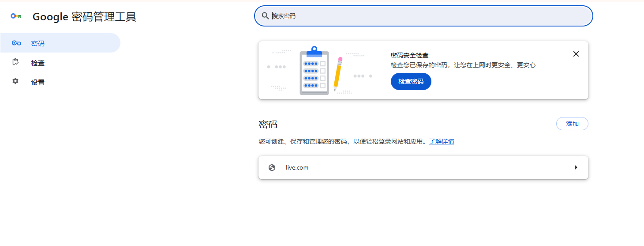Click the 密码 section heading

(x=268, y=125)
